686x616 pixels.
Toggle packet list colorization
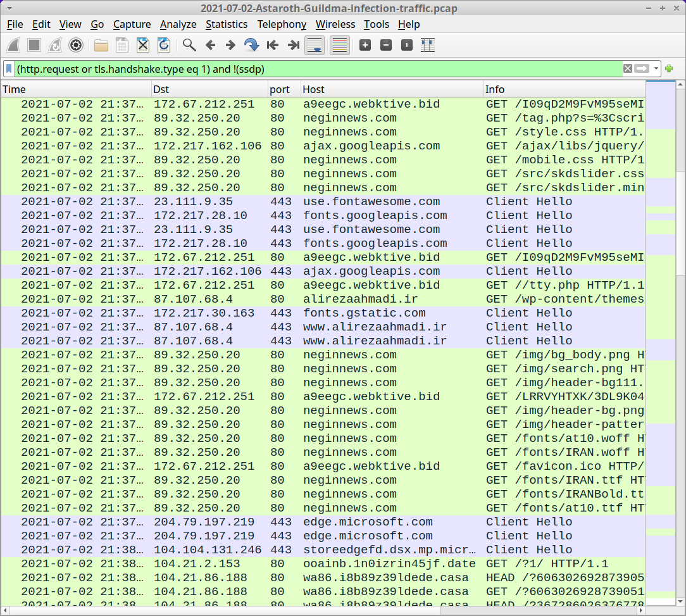pos(340,45)
